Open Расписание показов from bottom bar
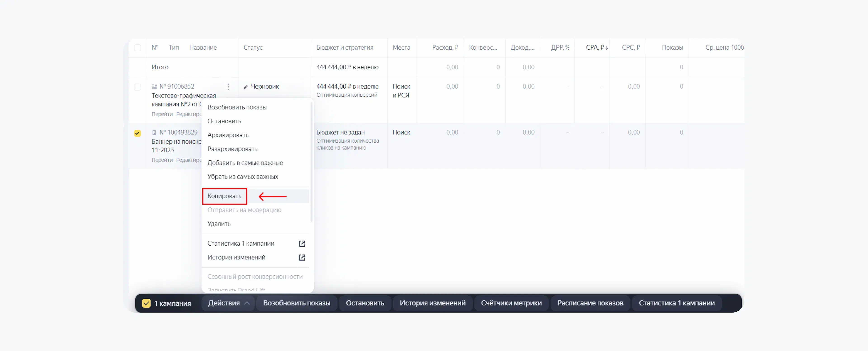Screen dimensions: 868x351 (x=590, y=303)
